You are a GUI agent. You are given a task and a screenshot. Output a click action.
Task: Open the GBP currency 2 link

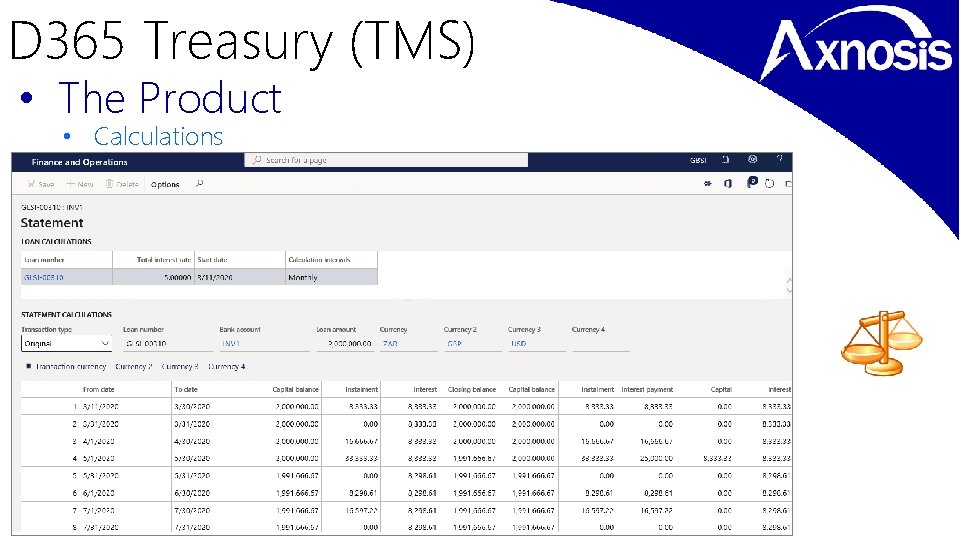coord(454,344)
